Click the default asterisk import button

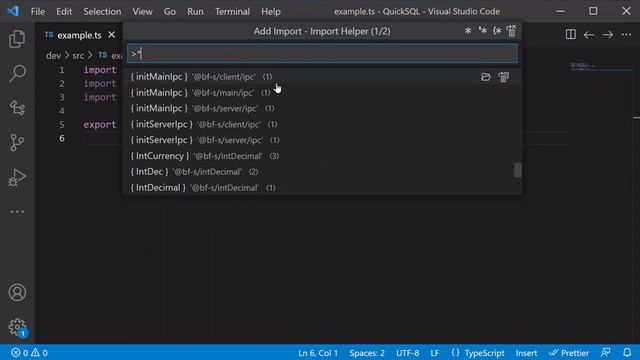click(482, 31)
